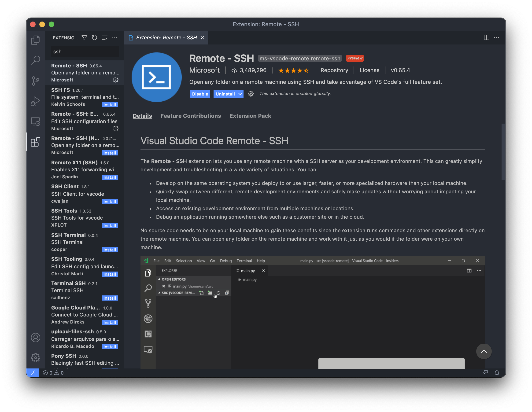The width and height of the screenshot is (532, 412).
Task: Click manage gear for Remote - SSH list item
Action: 115,80
